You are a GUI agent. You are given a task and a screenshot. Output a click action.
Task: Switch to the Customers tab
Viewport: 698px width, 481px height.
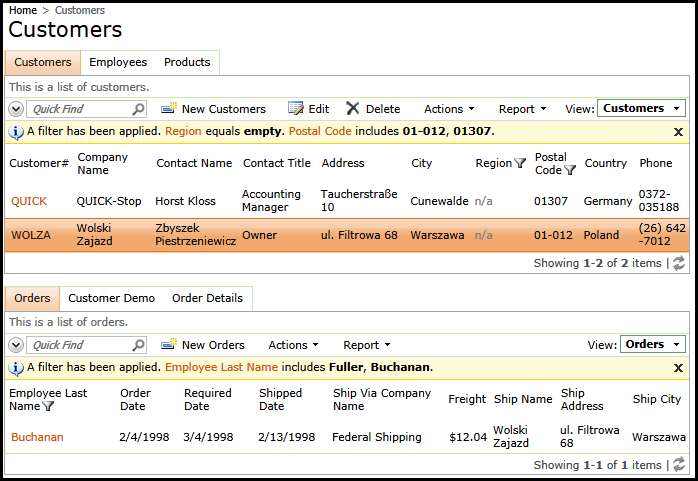[43, 62]
